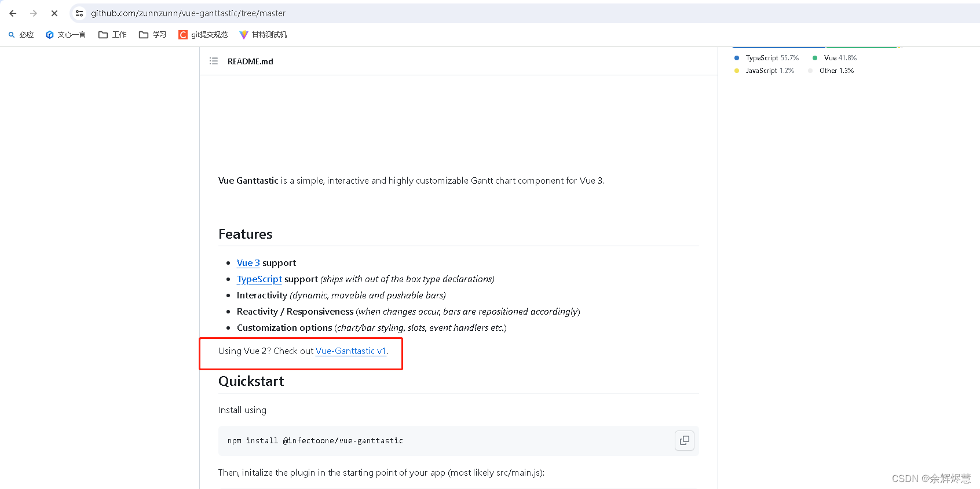Open the README outline list icon
The width and height of the screenshot is (980, 489).
pyautogui.click(x=214, y=61)
